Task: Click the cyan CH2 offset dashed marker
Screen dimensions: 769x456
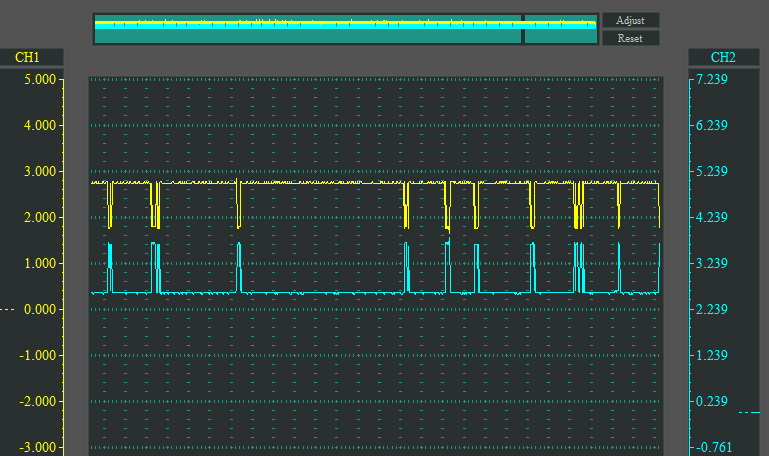Action: pyautogui.click(x=749, y=412)
